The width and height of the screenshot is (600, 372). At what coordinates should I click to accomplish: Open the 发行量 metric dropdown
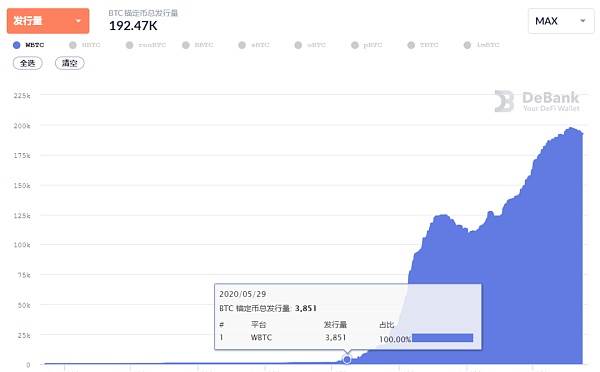pos(48,21)
